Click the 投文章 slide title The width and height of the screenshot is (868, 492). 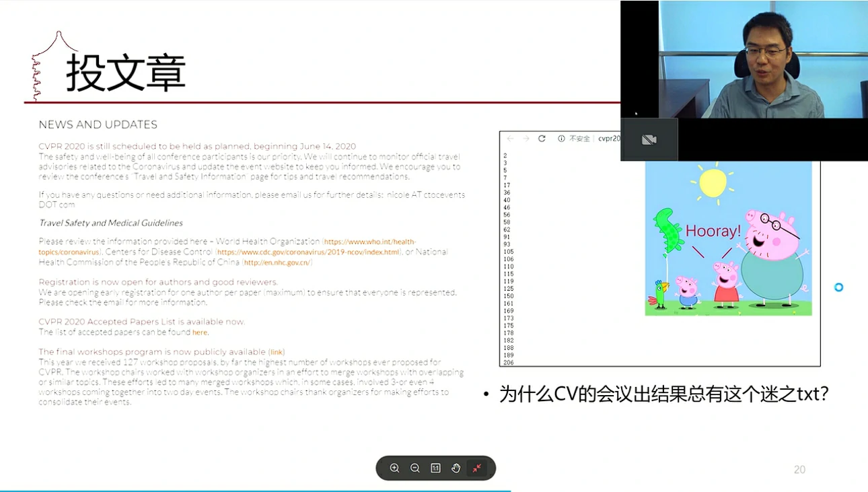pyautogui.click(x=126, y=73)
